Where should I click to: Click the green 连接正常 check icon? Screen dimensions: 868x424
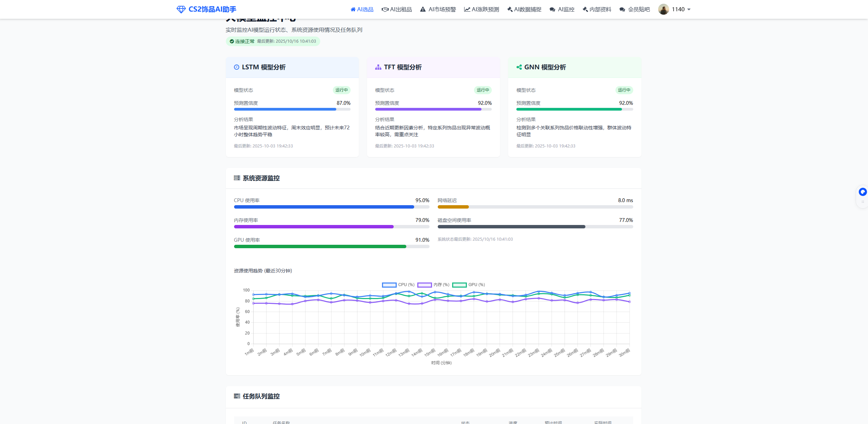click(x=232, y=41)
